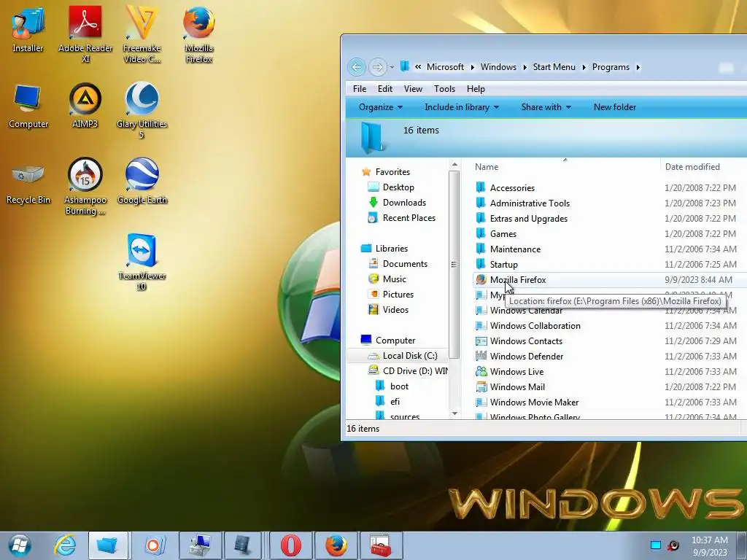Go to Start Menu in the breadcrumb
Screen dimensions: 747x560
coord(554,67)
